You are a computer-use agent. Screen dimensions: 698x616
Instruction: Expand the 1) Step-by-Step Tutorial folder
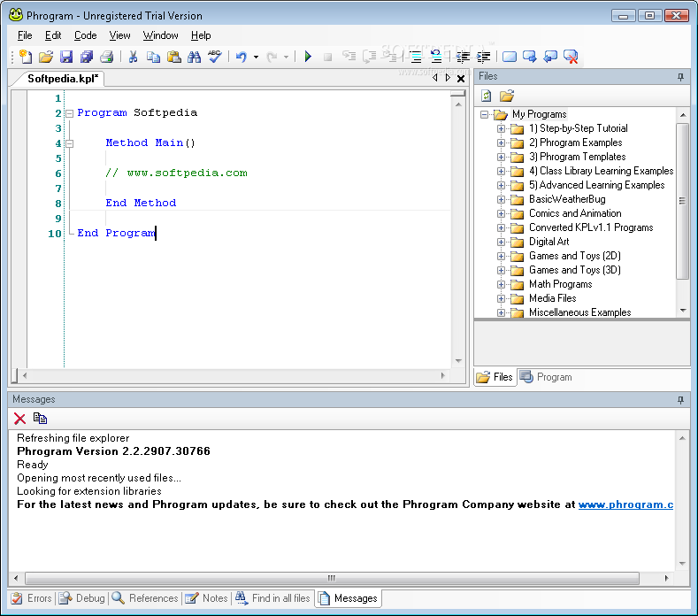[501, 128]
